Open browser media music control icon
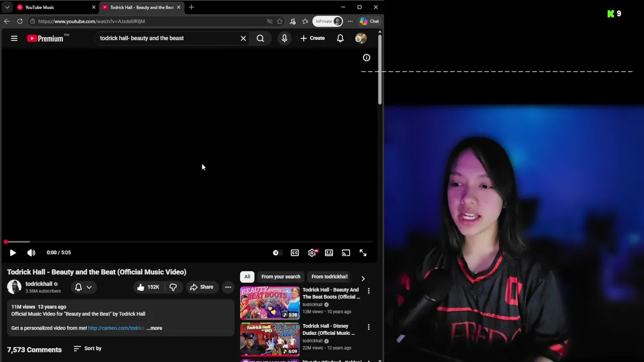 pyautogui.click(x=293, y=21)
